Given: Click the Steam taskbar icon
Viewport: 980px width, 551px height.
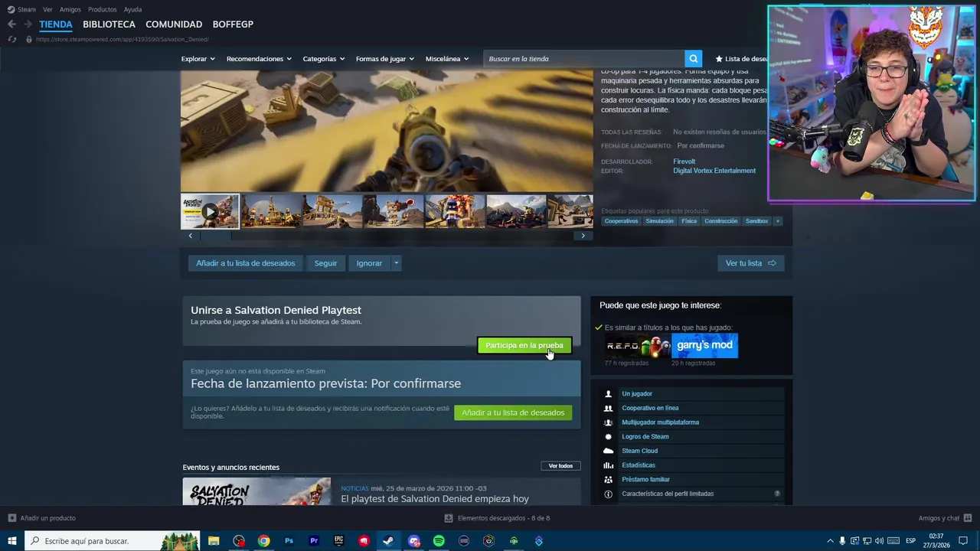Looking at the screenshot, I should (388, 541).
